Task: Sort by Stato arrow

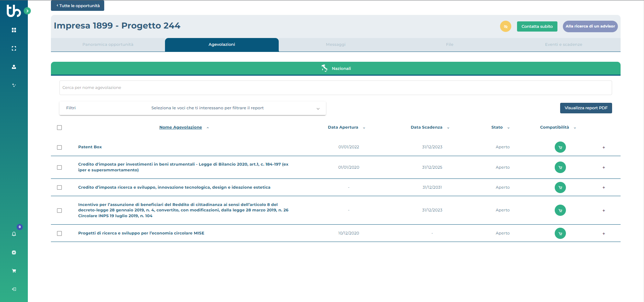Action: coord(508,128)
